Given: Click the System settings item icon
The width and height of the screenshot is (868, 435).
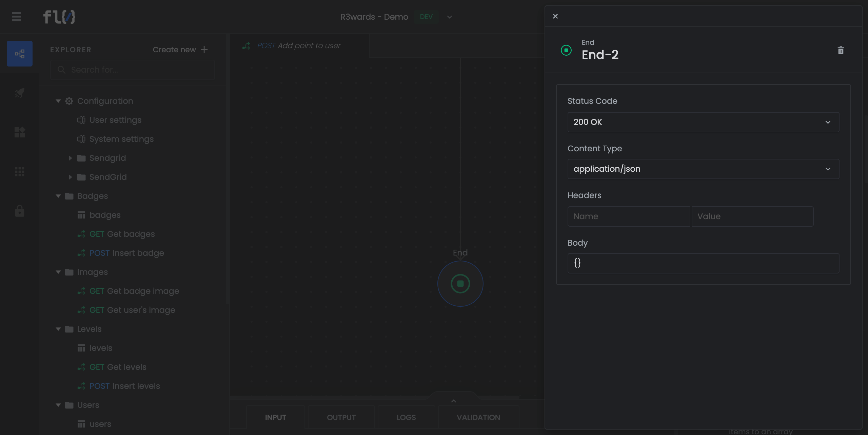Looking at the screenshot, I should (81, 139).
